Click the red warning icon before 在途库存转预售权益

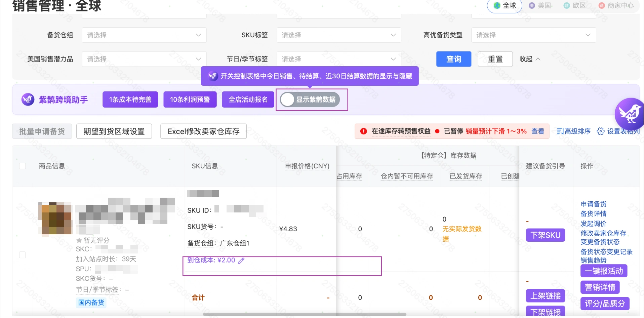click(x=363, y=131)
